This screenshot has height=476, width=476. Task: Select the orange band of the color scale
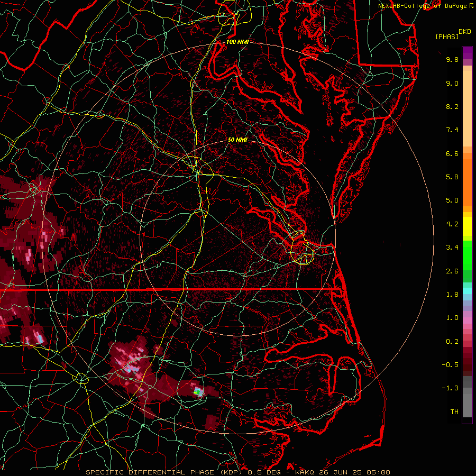click(467, 182)
